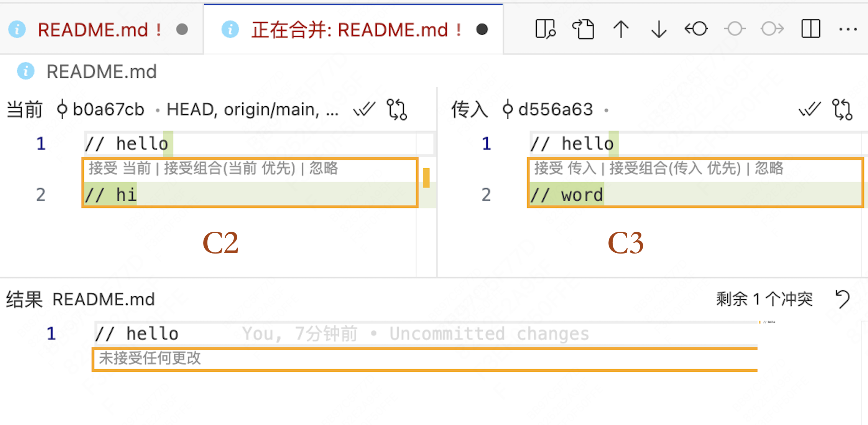This screenshot has width=868, height=425.
Task: Click 接受组合(传入 优先) option
Action: pos(675,168)
